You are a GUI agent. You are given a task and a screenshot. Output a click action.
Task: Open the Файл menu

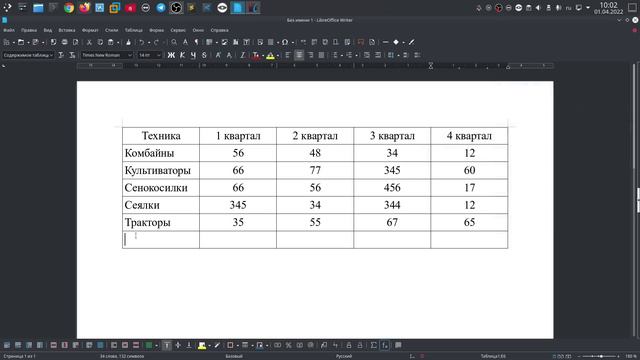(x=9, y=30)
